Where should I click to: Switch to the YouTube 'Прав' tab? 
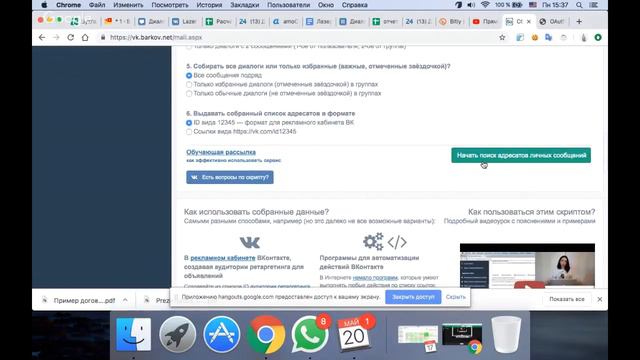(x=484, y=21)
